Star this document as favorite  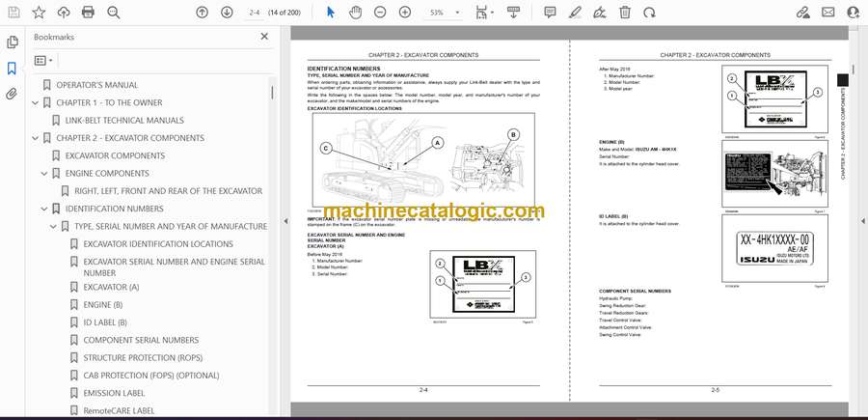tap(39, 13)
